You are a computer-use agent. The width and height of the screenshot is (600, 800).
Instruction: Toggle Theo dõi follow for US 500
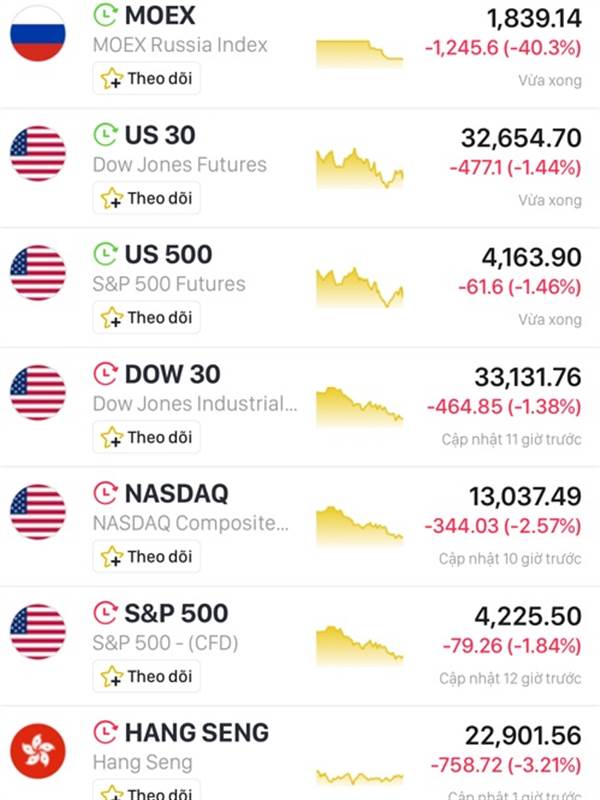pos(146,317)
